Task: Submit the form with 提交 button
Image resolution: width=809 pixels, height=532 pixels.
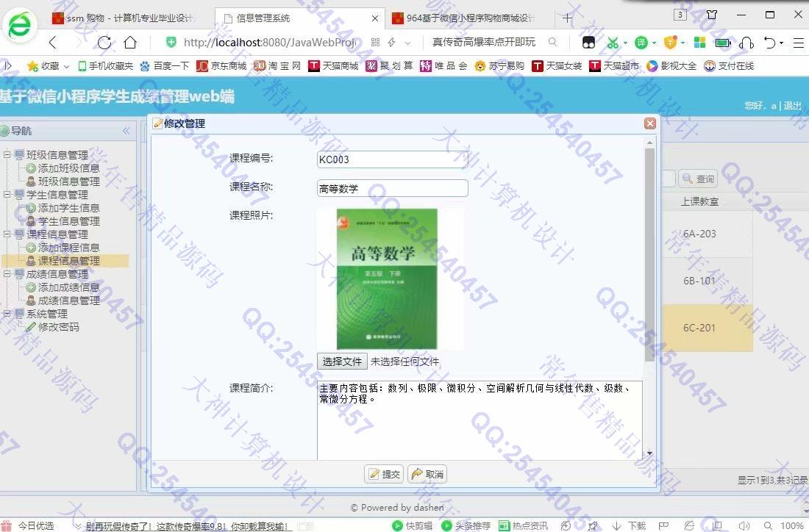Action: coord(384,474)
